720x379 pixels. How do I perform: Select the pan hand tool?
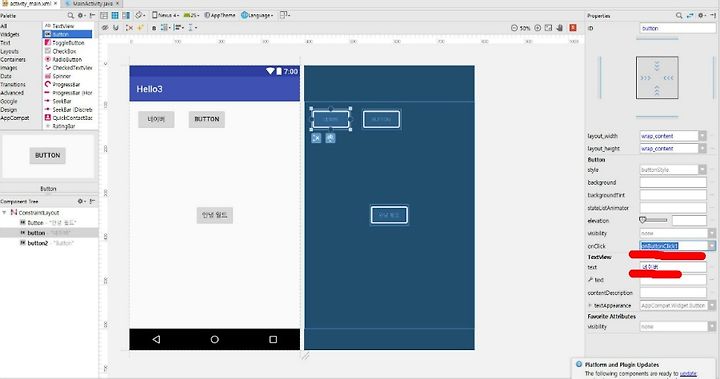point(560,28)
